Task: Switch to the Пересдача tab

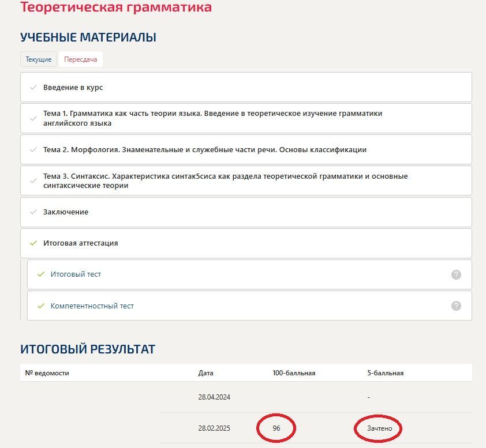Action: tap(81, 59)
